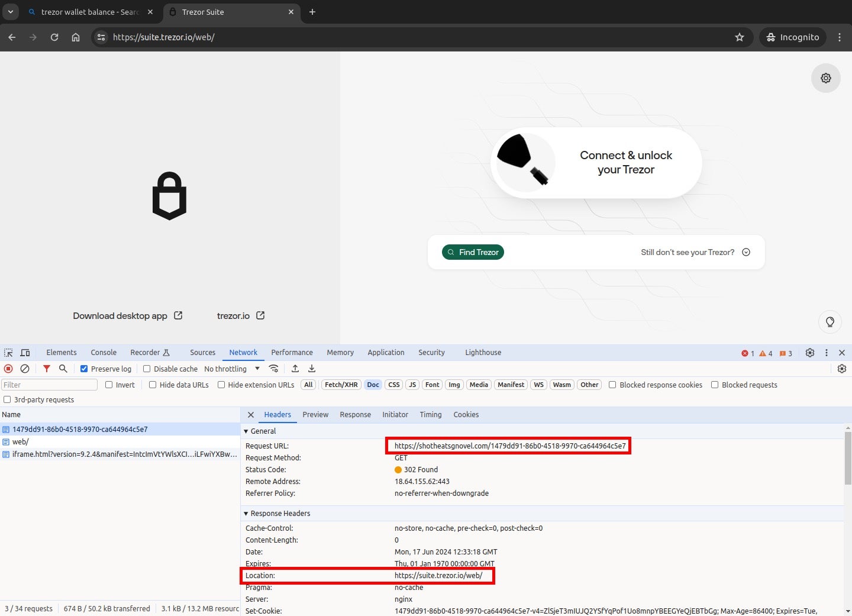
Task: Click the network Filter input field
Action: 50,385
